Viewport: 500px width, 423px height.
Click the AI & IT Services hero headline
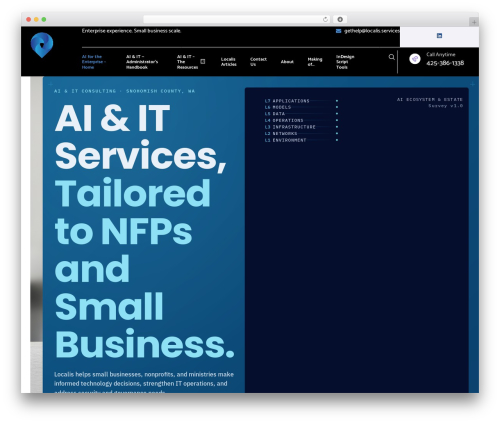click(145, 231)
